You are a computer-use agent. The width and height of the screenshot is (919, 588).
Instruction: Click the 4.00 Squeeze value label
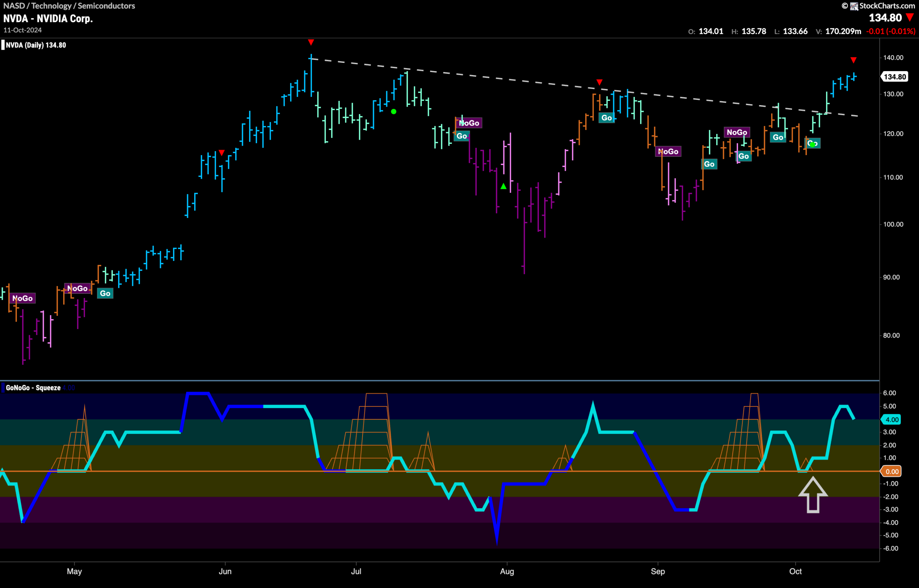[x=891, y=420]
